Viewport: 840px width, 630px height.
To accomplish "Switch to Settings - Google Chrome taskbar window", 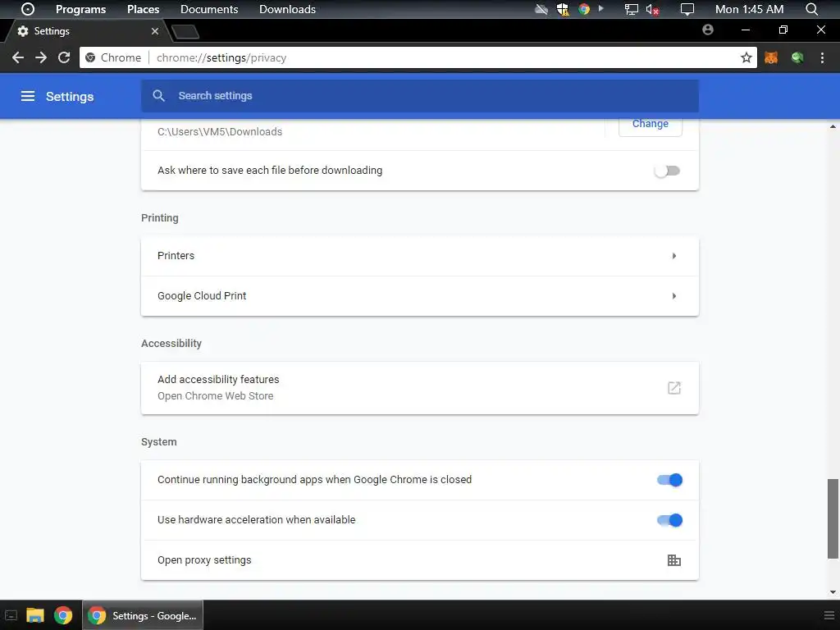I will tap(143, 615).
